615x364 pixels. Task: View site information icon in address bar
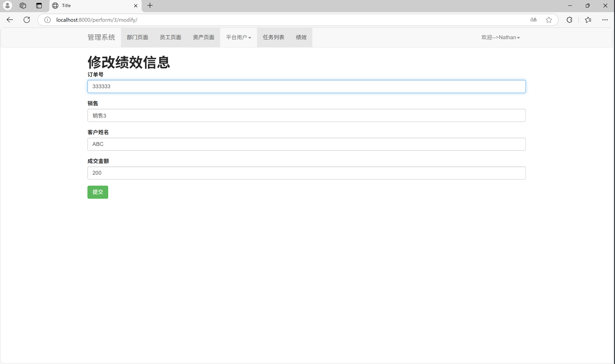pos(48,20)
